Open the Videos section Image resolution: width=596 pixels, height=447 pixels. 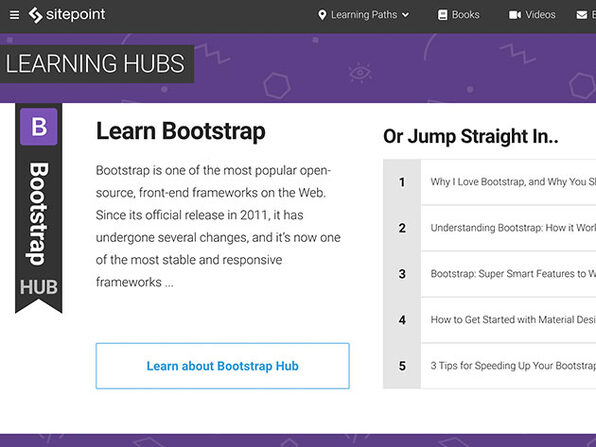(x=532, y=15)
